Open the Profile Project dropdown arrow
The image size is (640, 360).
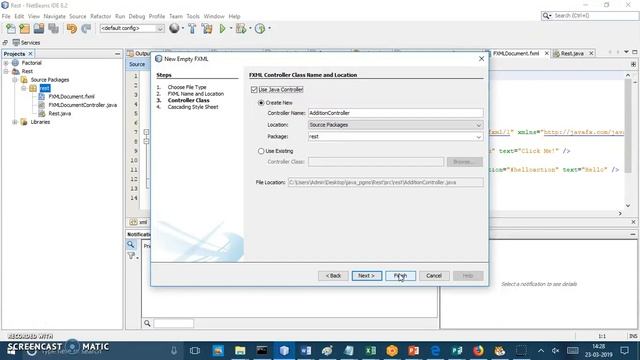pyautogui.click(x=269, y=28)
